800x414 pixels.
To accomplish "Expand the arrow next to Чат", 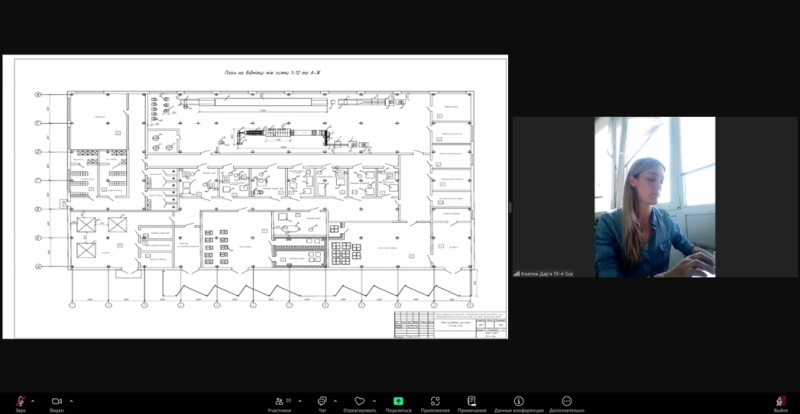I will coord(335,401).
